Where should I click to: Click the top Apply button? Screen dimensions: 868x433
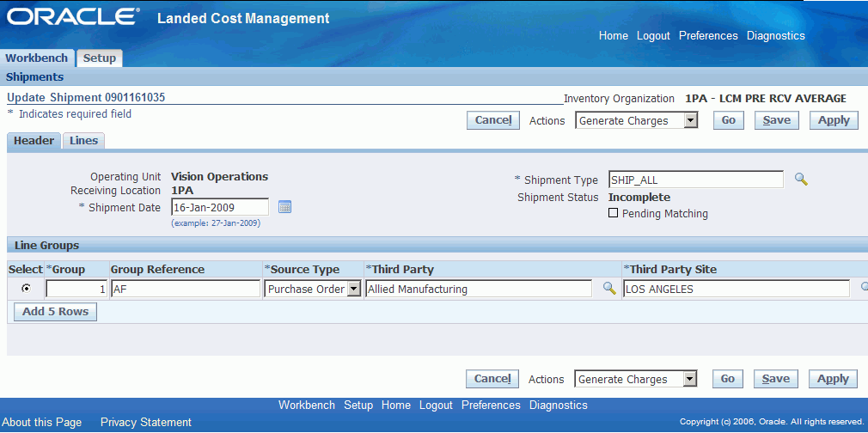click(x=834, y=120)
